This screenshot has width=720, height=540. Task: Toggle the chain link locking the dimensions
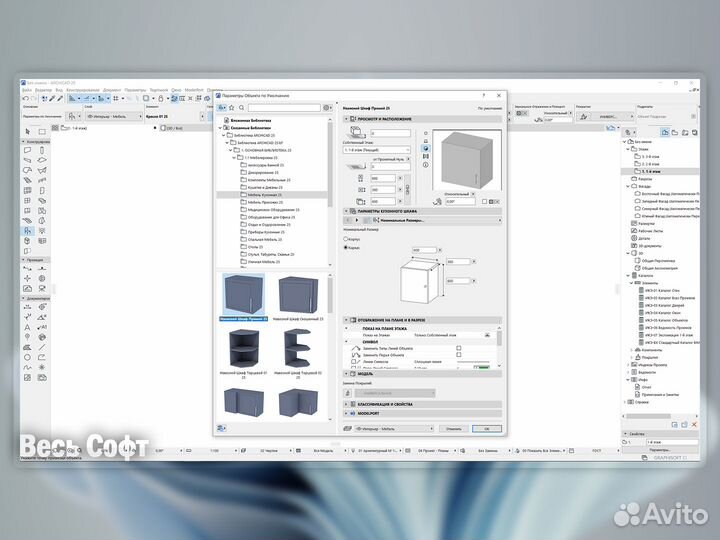point(407,190)
